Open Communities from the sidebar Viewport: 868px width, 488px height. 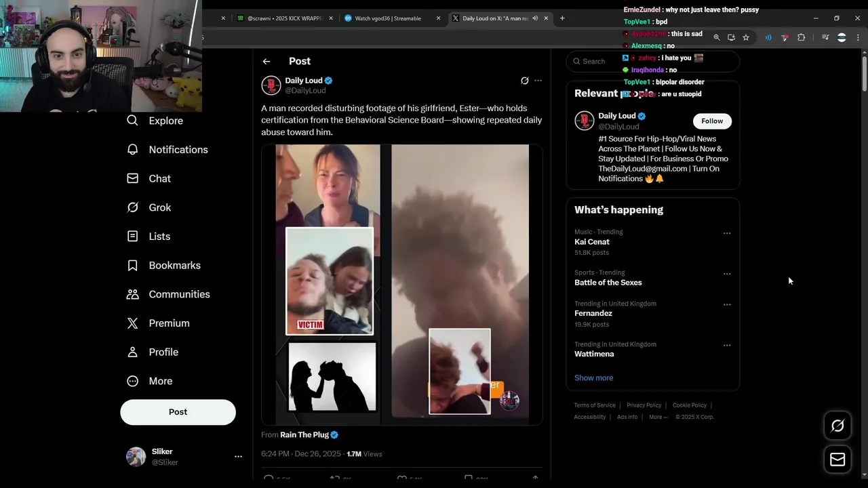point(168,294)
